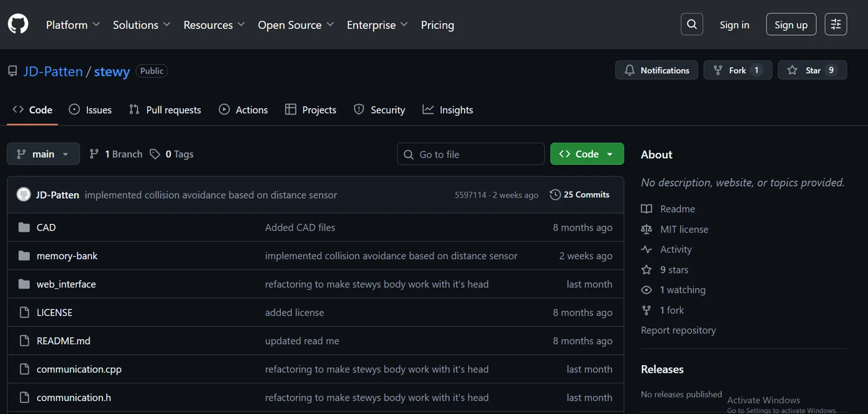Viewport: 868px width, 414px height.
Task: Star the stewy repository
Action: click(812, 70)
